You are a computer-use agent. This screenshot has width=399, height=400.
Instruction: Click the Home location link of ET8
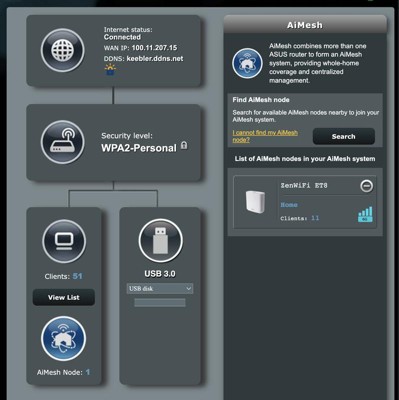coord(289,205)
